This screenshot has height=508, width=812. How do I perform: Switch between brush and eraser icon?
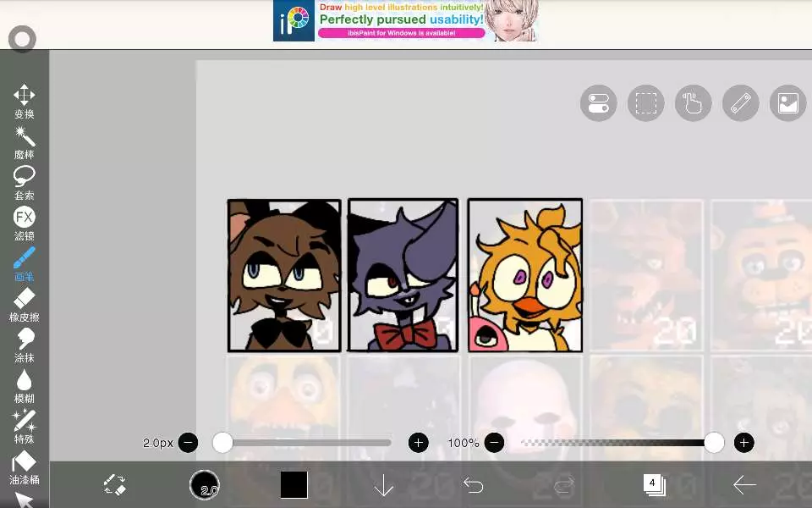115,484
